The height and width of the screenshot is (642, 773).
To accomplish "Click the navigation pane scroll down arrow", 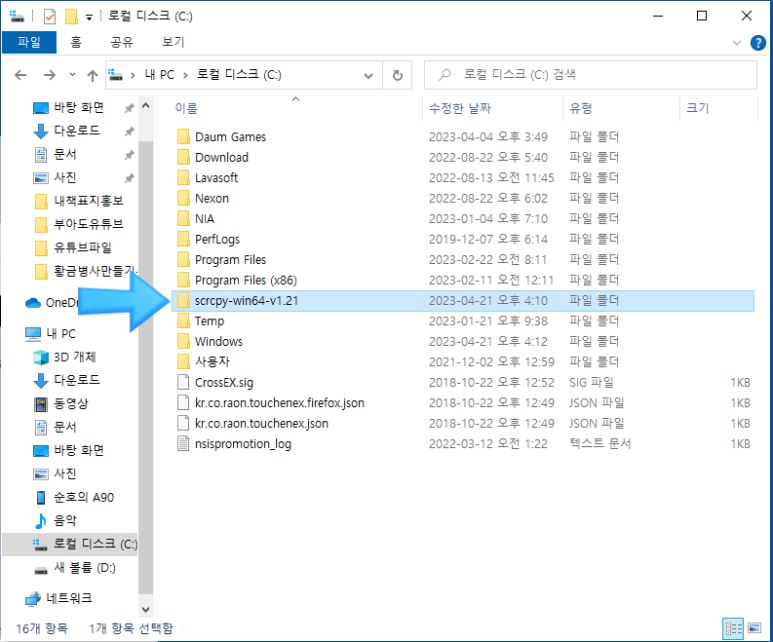I will click(x=145, y=609).
